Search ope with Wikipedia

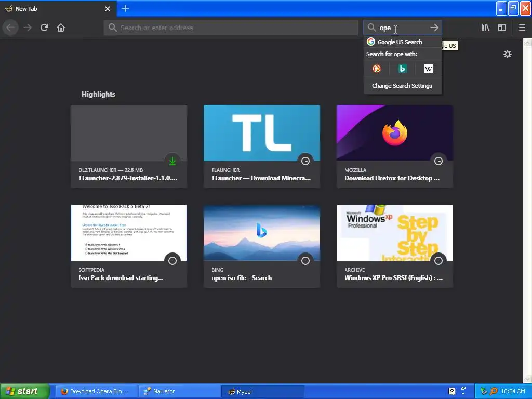[428, 69]
